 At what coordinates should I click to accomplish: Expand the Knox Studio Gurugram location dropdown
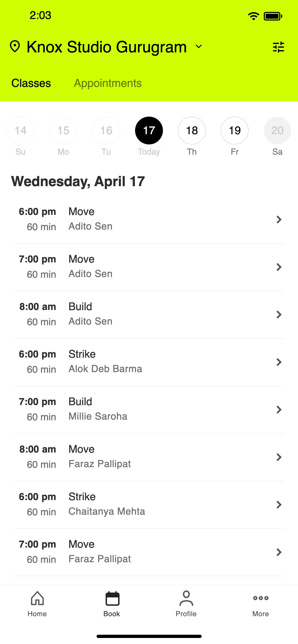coord(199,47)
